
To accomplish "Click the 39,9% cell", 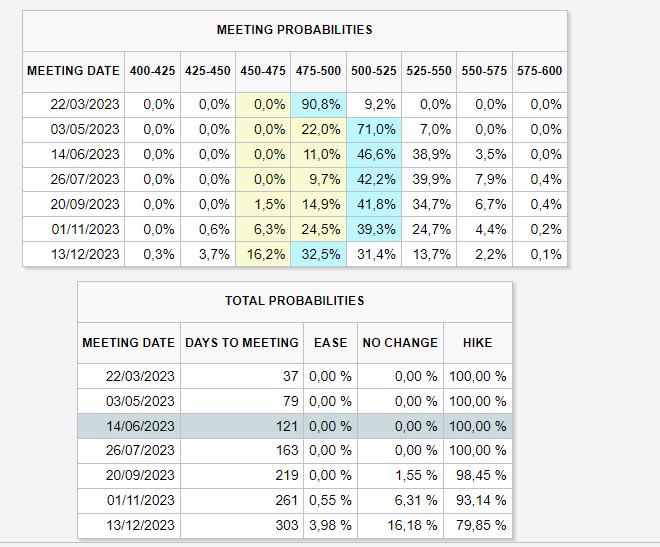I will click(x=429, y=180).
